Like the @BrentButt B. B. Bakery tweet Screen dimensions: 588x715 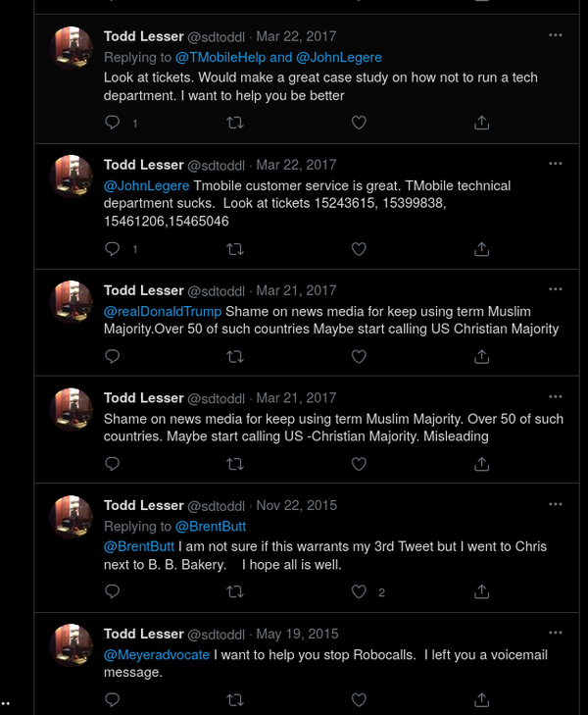pyautogui.click(x=359, y=591)
